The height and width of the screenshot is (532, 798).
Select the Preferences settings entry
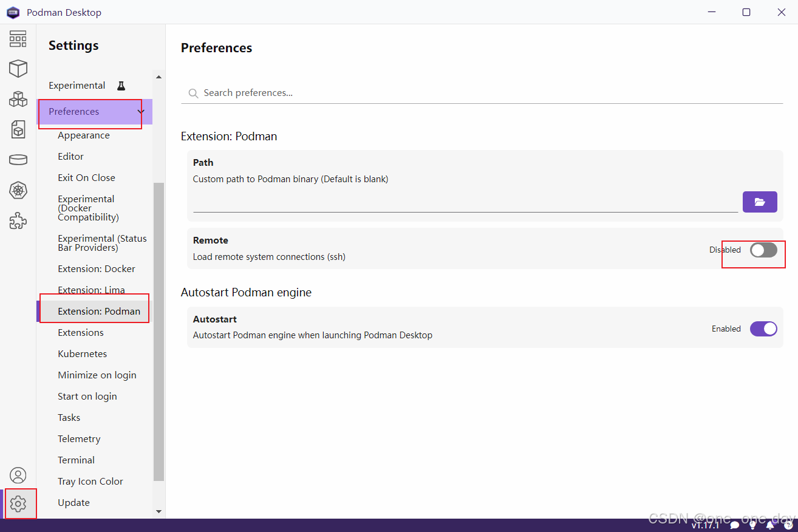pyautogui.click(x=94, y=112)
